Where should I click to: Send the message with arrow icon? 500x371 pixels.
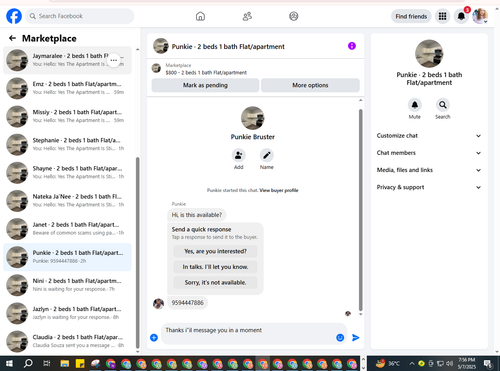tap(356, 338)
